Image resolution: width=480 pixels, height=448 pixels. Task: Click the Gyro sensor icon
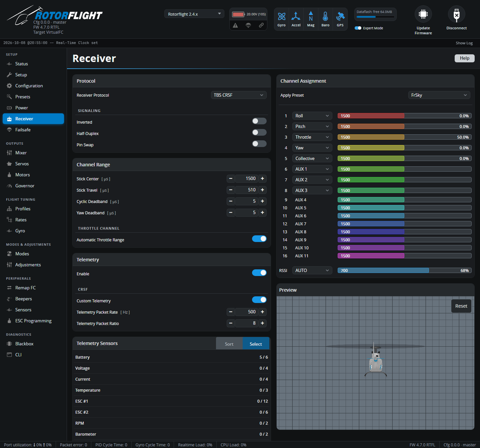point(282,16)
